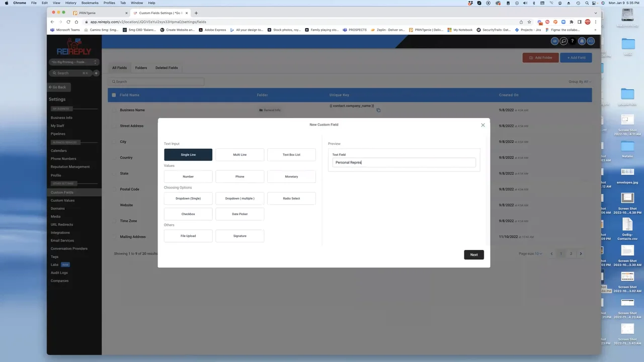644x362 pixels.
Task: Close the New Custom Field dialog
Action: [x=483, y=125]
